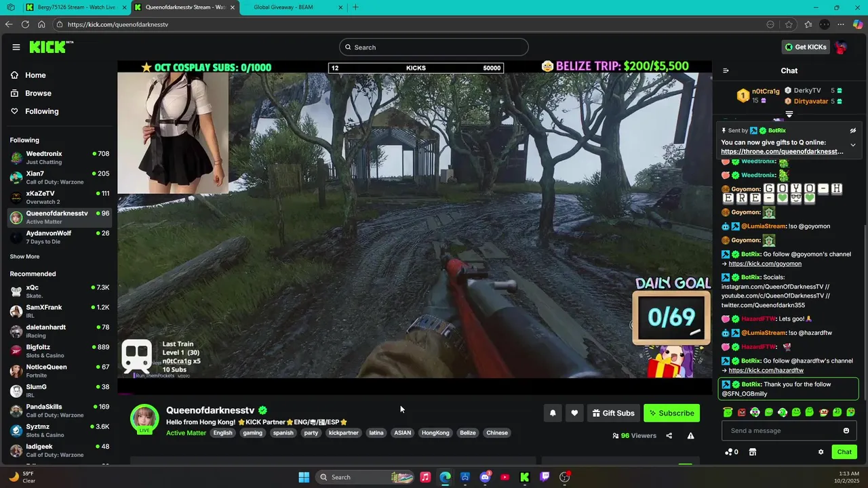Click the Active Matter category link
868x488 pixels.
[186, 433]
